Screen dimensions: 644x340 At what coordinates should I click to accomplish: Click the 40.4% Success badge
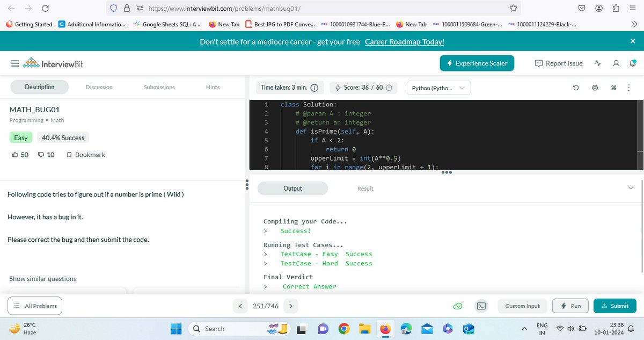pyautogui.click(x=63, y=138)
